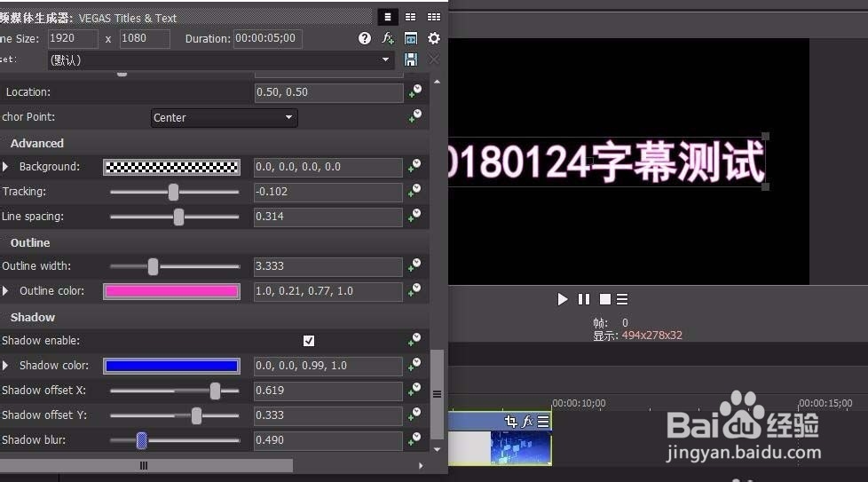
Task: Expand the Background color controls
Action: pyautogui.click(x=5, y=167)
